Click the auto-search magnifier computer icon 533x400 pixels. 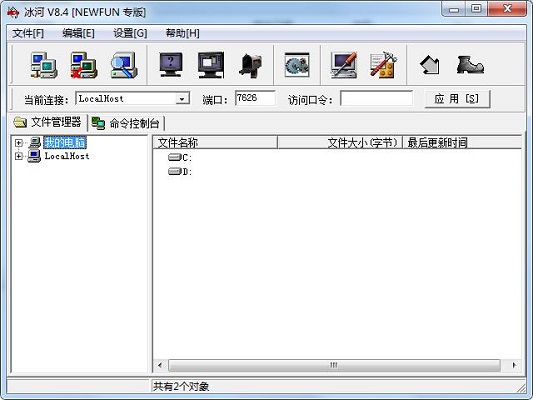(124, 65)
